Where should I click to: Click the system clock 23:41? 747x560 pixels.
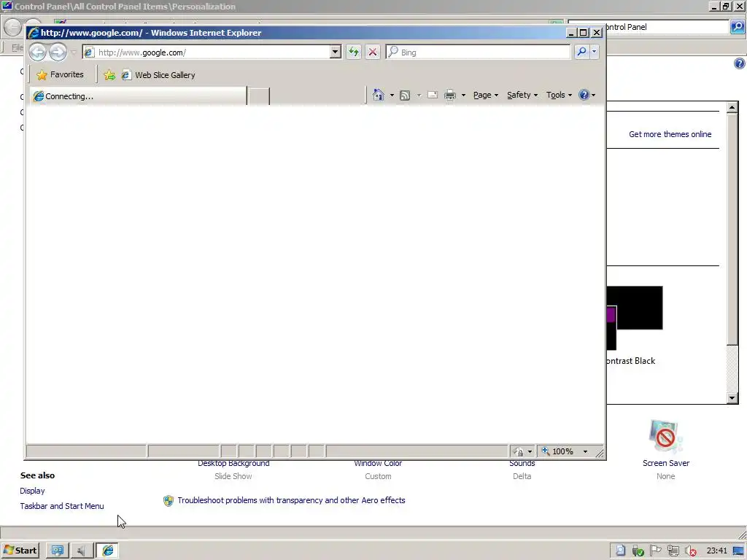tap(716, 551)
